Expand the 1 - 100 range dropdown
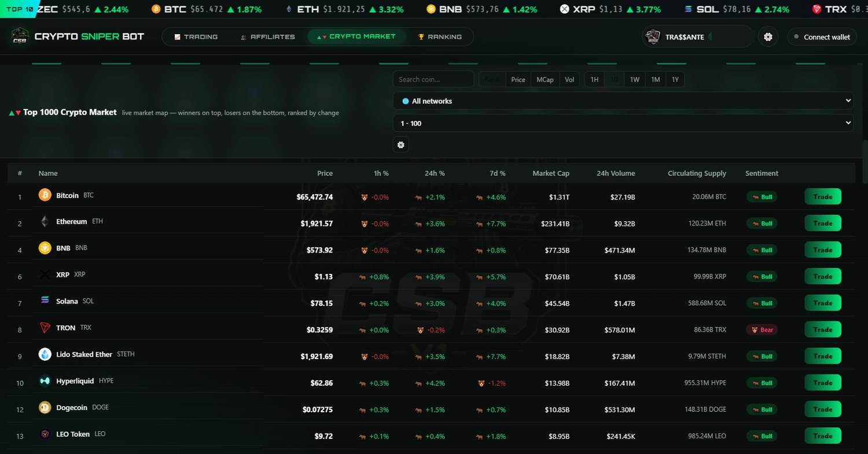 623,123
